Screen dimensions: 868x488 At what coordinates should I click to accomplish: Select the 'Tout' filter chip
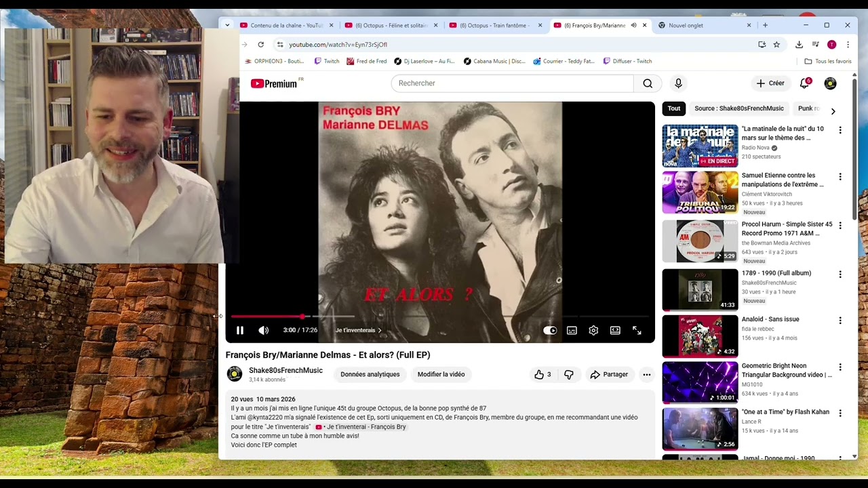[674, 108]
